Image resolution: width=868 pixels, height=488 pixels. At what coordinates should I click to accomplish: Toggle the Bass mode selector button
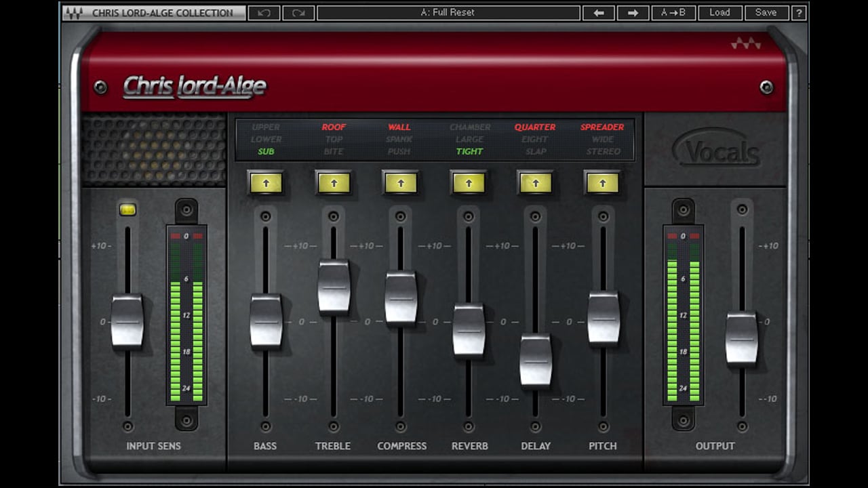coord(266,182)
